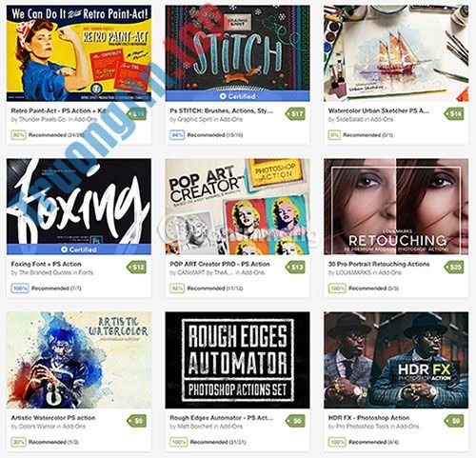Open the HDR FX preview image
Image resolution: width=476 pixels, height=458 pixels.
[396, 360]
